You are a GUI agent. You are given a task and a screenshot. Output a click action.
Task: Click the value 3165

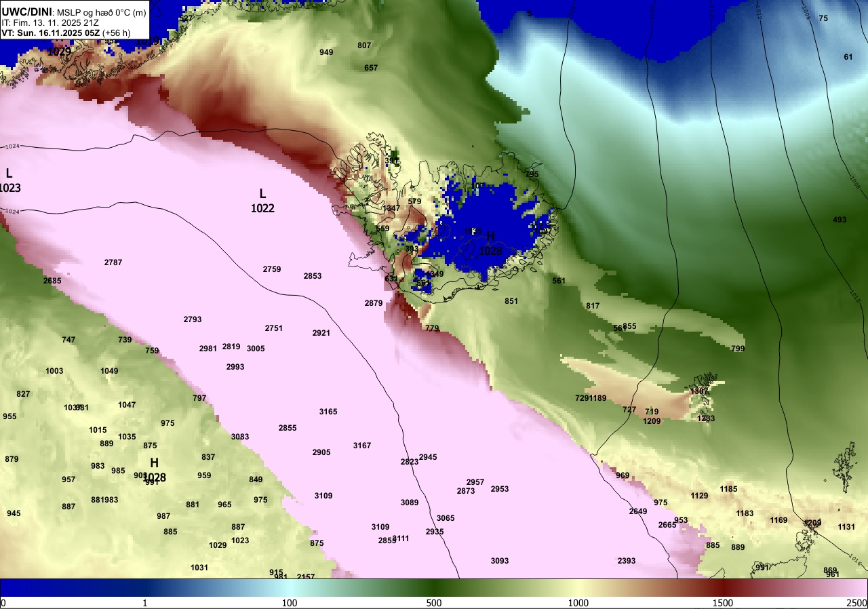click(328, 412)
